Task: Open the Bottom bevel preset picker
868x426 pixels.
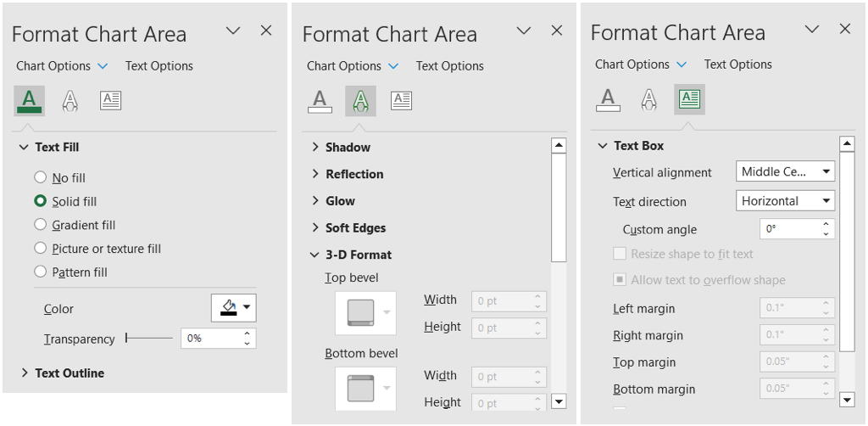Action: pyautogui.click(x=365, y=388)
